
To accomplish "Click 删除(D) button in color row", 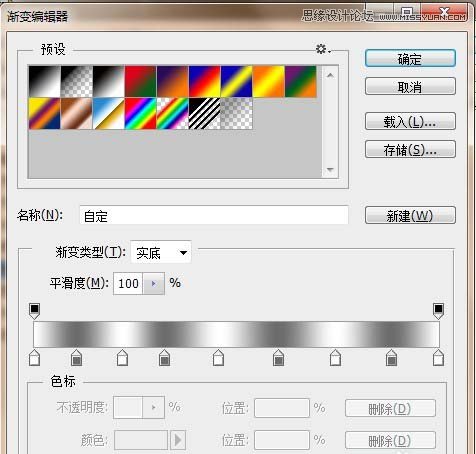I will click(390, 440).
